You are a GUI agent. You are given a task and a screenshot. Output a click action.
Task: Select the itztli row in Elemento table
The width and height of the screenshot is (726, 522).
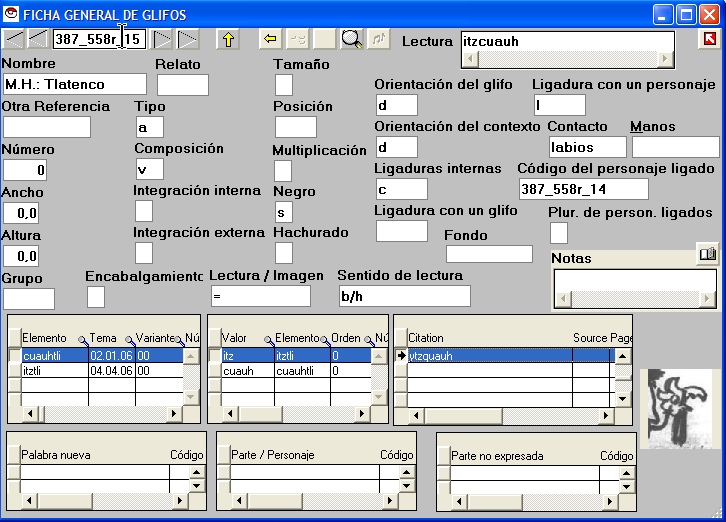tap(40, 370)
